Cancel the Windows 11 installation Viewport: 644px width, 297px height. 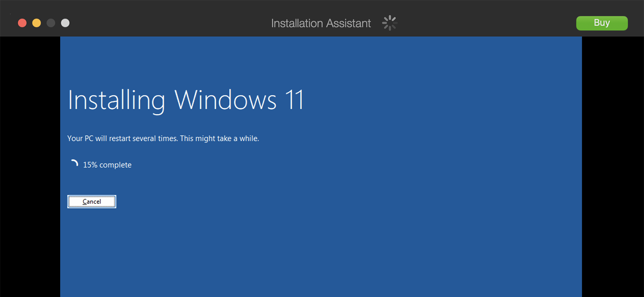92,202
